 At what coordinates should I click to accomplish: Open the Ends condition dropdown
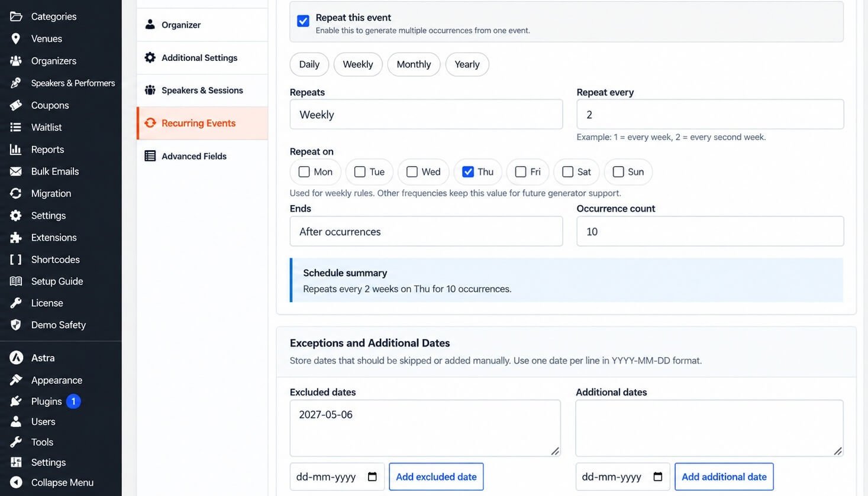click(426, 231)
